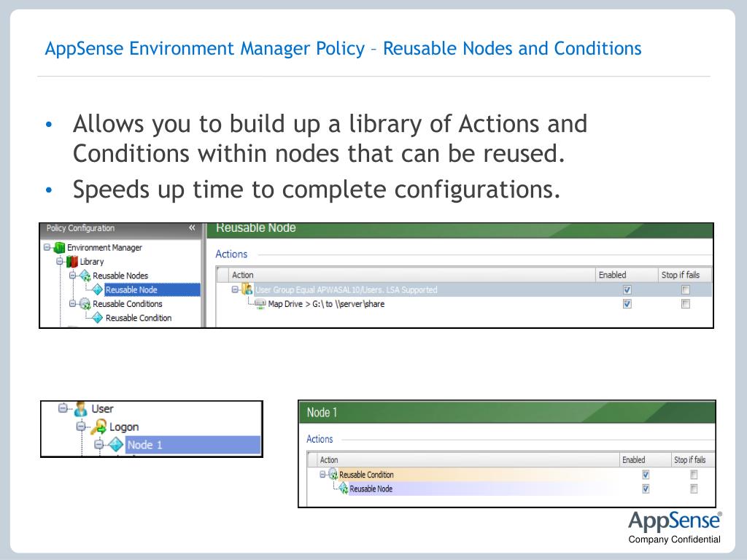Toggle Enabled checkbox for Reusable Node row in Node 1
The width and height of the screenshot is (747, 560).
click(646, 489)
